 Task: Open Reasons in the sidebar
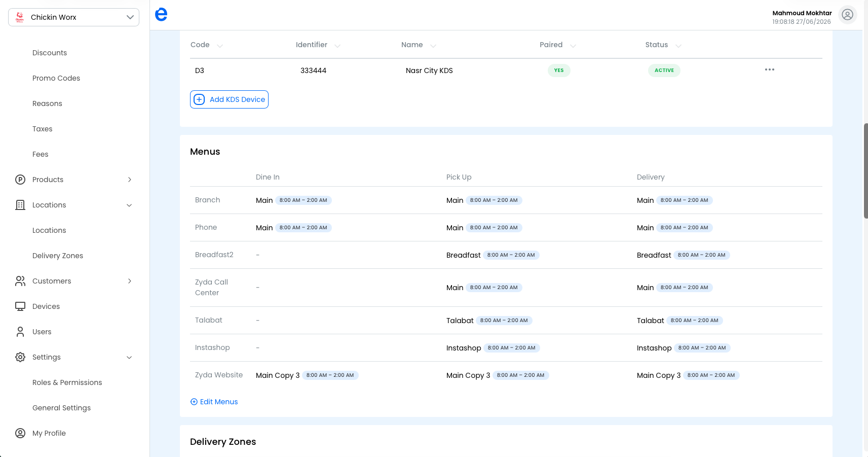click(47, 103)
